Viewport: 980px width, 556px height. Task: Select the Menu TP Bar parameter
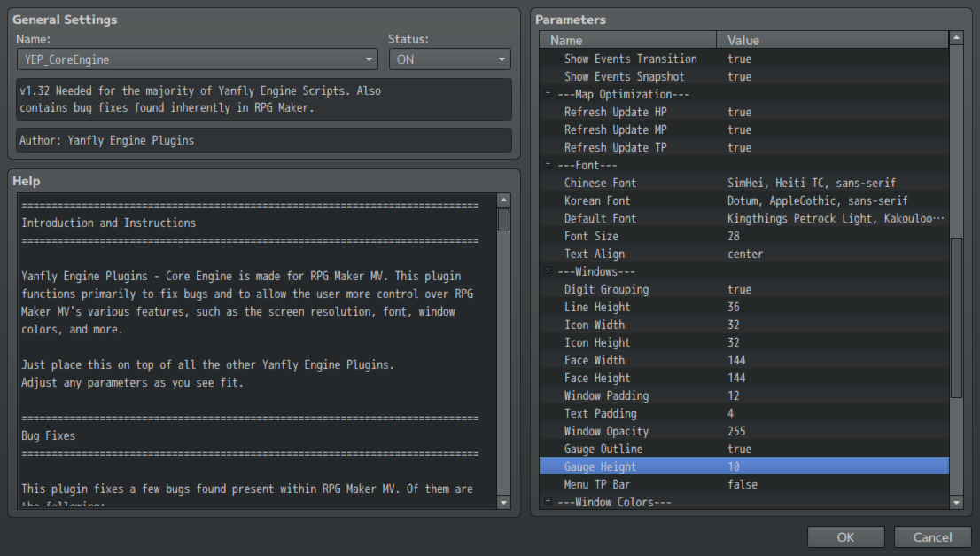coord(743,485)
